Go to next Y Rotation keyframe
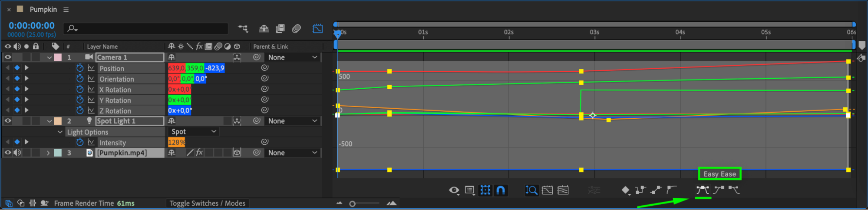 pos(26,100)
